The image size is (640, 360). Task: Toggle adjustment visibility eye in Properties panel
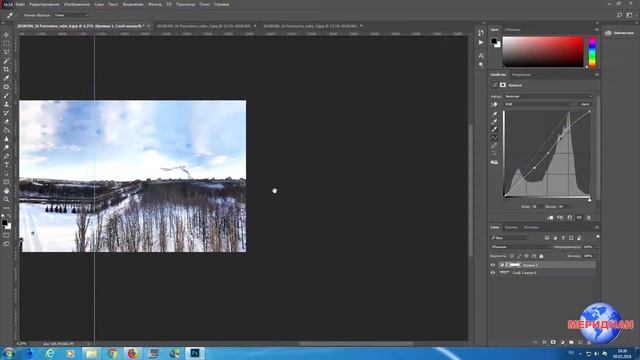(579, 218)
